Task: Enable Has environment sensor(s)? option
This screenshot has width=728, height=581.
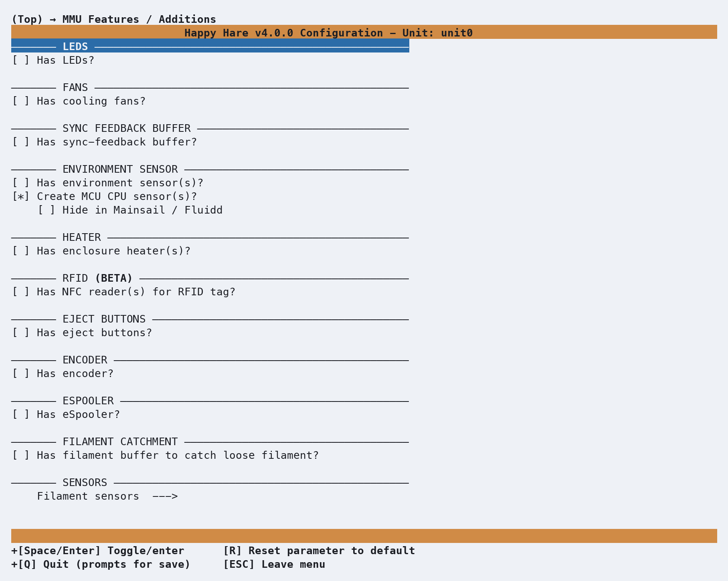Action: (x=21, y=183)
